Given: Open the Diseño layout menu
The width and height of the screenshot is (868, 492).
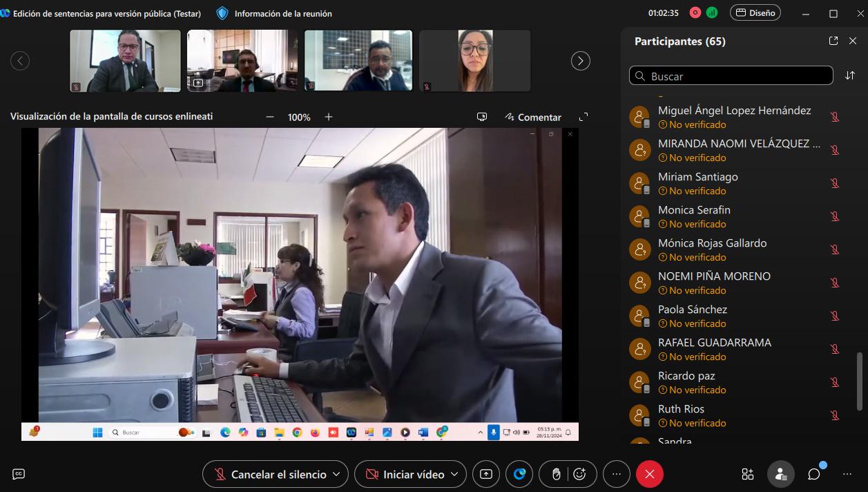Looking at the screenshot, I should click(x=755, y=12).
